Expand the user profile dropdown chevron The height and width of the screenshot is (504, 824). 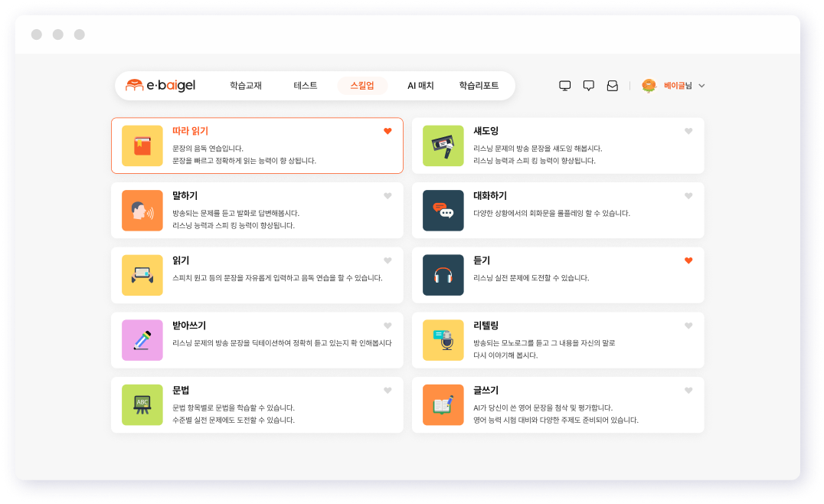coord(701,86)
